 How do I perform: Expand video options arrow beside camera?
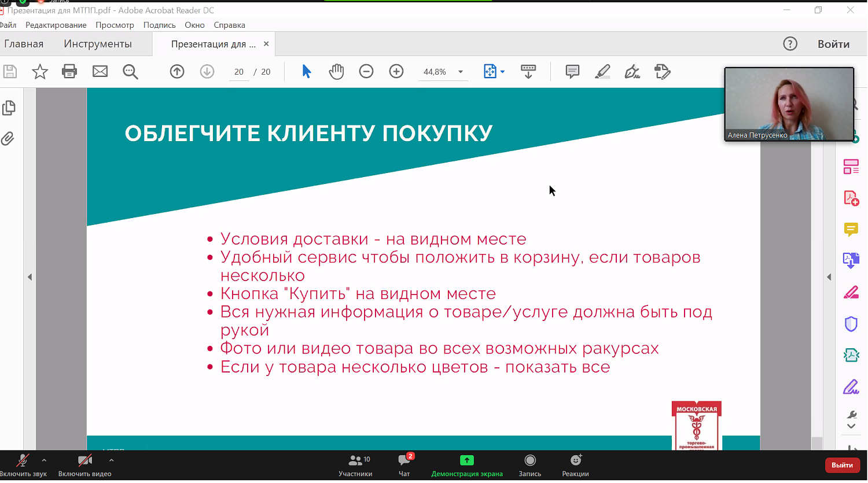(111, 460)
